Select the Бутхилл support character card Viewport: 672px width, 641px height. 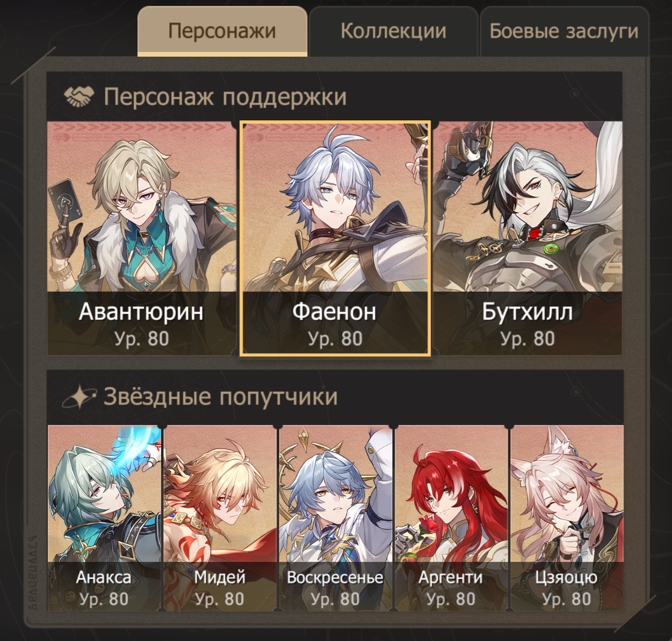point(527,238)
